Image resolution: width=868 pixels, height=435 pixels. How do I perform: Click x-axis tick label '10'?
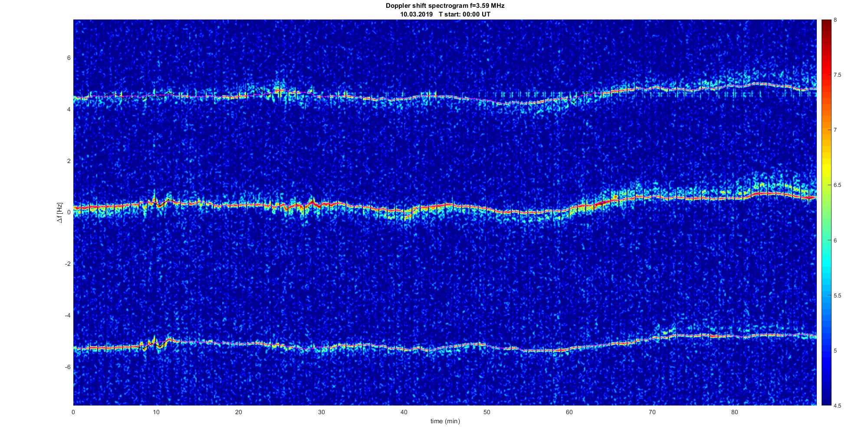156,412
